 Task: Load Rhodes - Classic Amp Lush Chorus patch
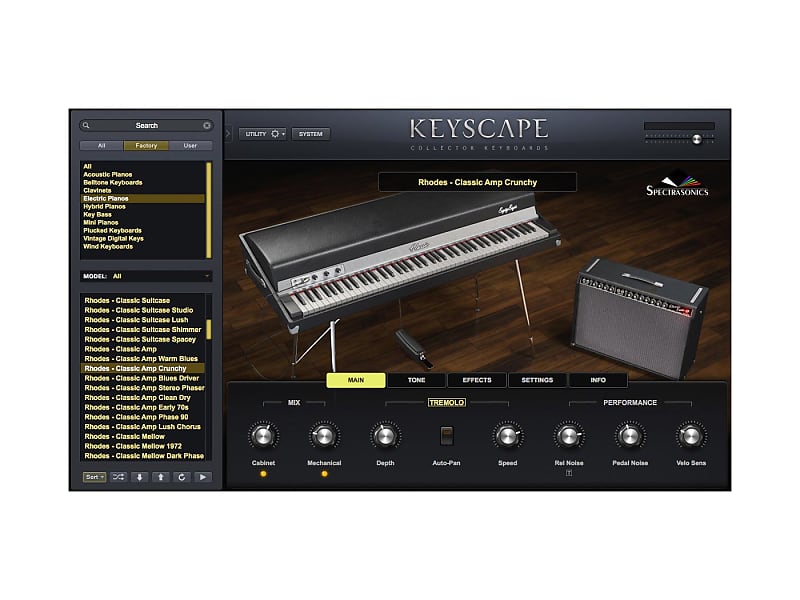coord(143,427)
